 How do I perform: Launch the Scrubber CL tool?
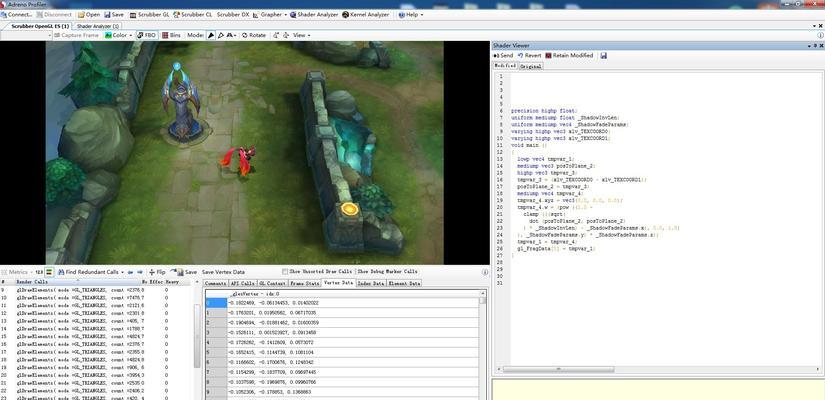193,15
